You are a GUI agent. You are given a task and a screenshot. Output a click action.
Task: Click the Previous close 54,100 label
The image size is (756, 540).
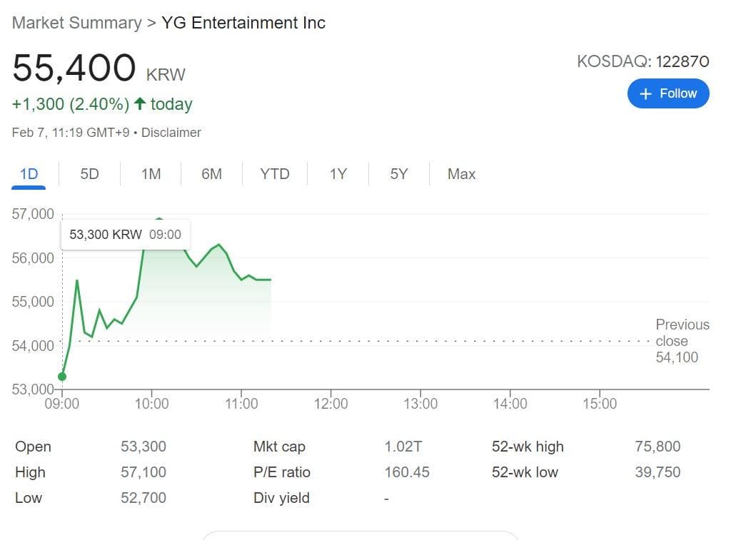pos(682,341)
